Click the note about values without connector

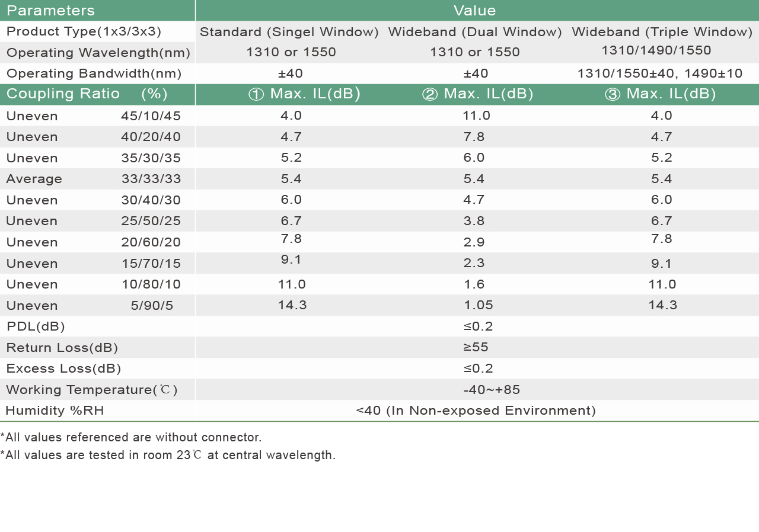[131, 437]
